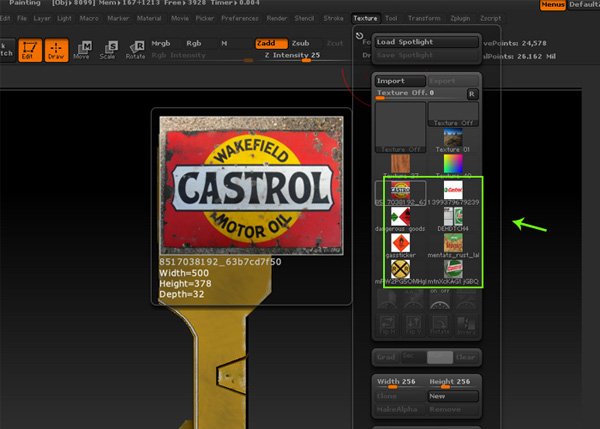
Task: Enable the Zsub toggle
Action: click(301, 43)
